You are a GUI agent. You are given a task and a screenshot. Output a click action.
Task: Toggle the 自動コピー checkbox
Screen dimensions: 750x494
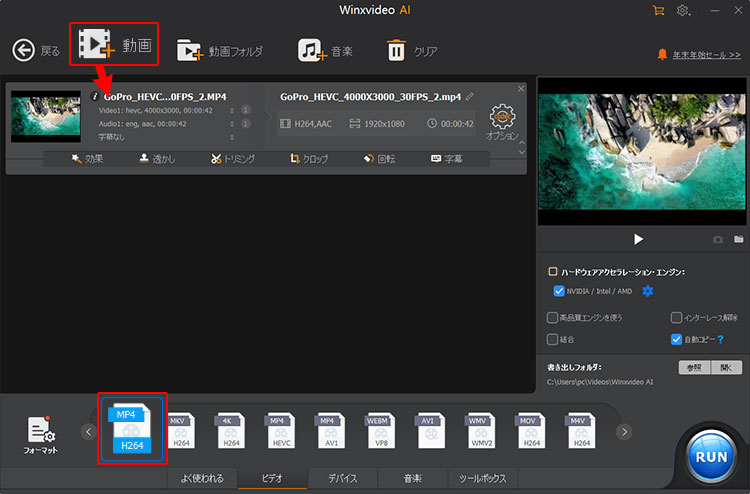click(x=677, y=339)
